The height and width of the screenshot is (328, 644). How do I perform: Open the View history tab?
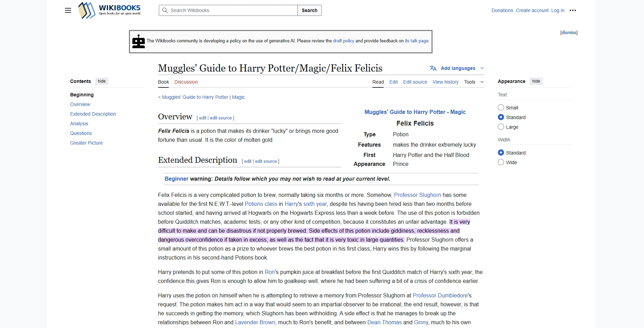click(x=446, y=82)
